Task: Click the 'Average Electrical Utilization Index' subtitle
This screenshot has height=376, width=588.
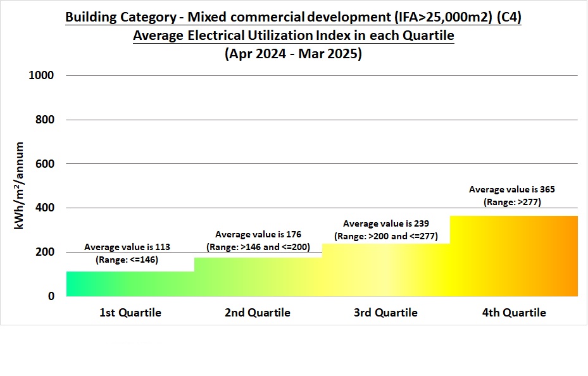Action: pyautogui.click(x=293, y=35)
